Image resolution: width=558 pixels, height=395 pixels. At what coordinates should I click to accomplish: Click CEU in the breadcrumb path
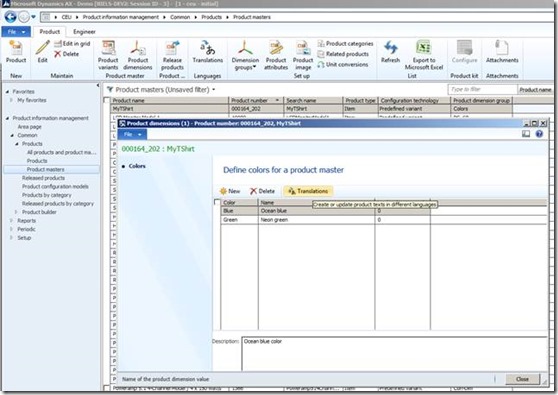tap(67, 17)
